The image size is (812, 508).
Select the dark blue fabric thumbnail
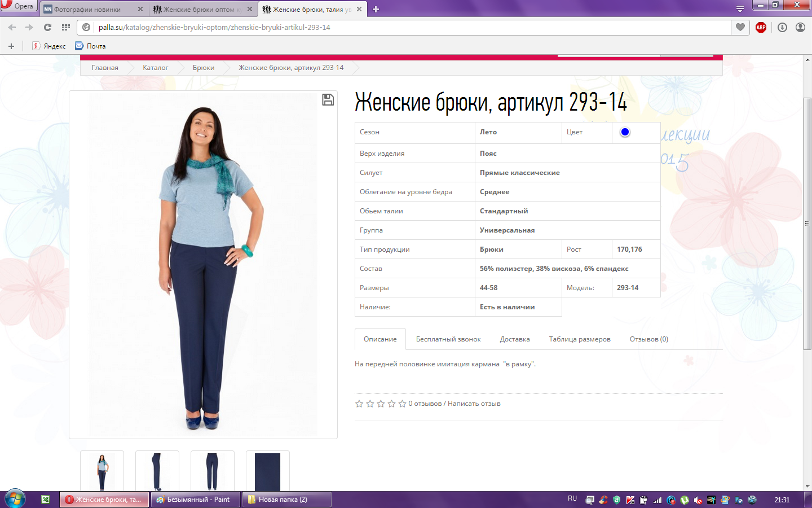267,472
